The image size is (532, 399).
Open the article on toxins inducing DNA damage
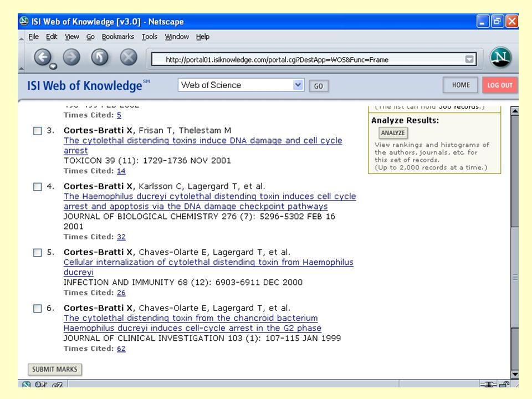pos(203,145)
